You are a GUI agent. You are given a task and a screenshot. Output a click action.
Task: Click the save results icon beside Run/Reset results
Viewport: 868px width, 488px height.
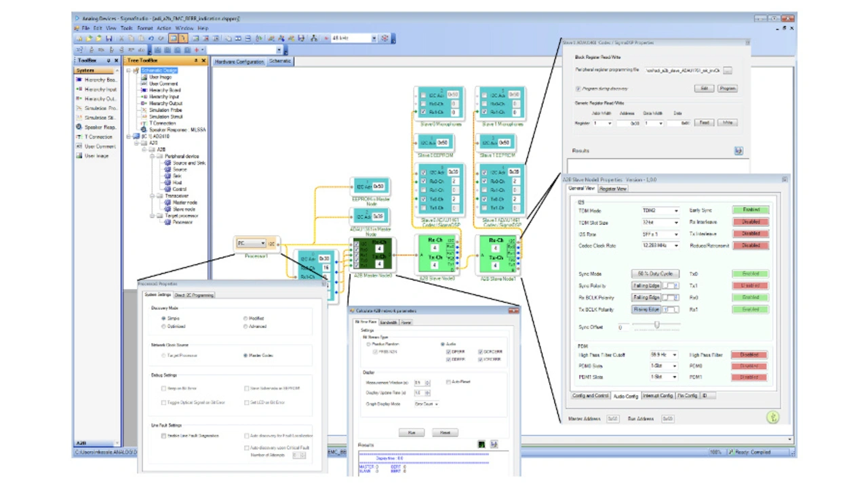[x=494, y=444]
